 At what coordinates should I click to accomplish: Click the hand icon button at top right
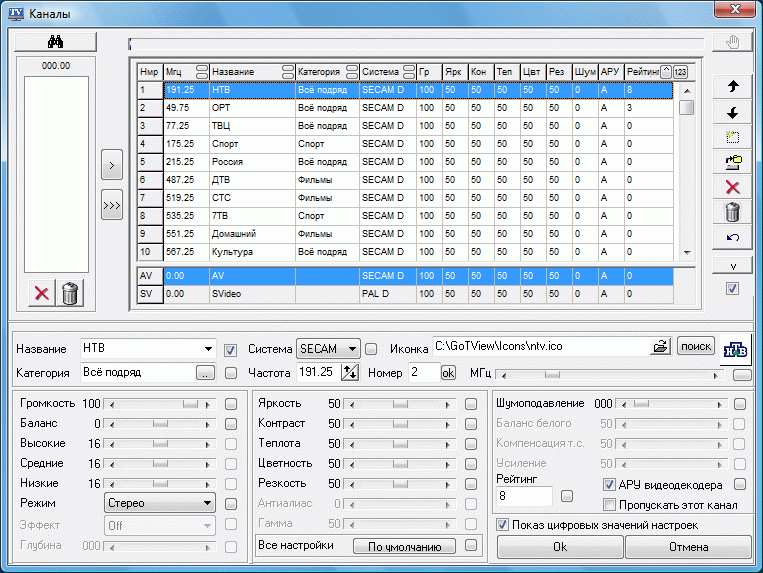[732, 42]
